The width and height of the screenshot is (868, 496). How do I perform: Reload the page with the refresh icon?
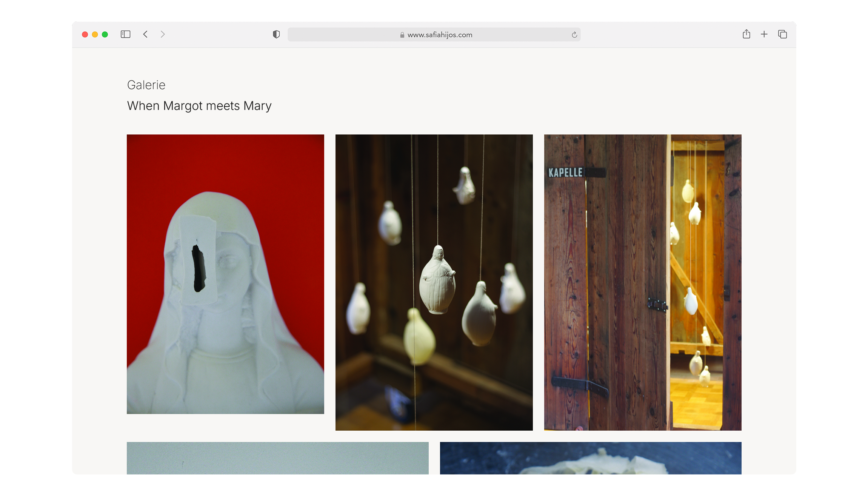click(x=574, y=35)
